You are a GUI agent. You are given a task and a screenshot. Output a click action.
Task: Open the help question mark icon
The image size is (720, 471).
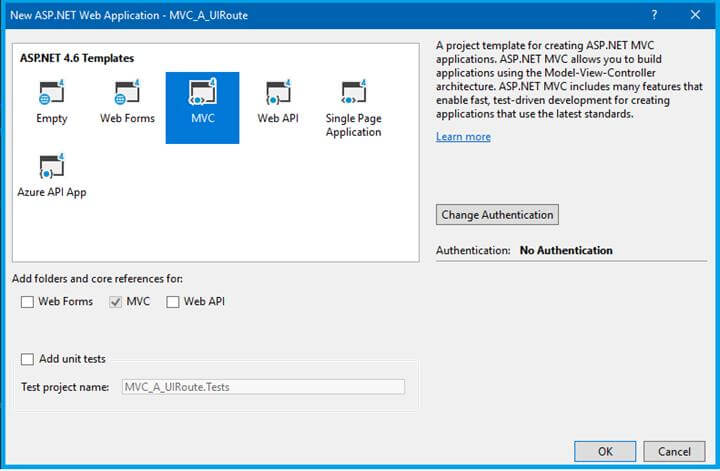click(x=654, y=15)
